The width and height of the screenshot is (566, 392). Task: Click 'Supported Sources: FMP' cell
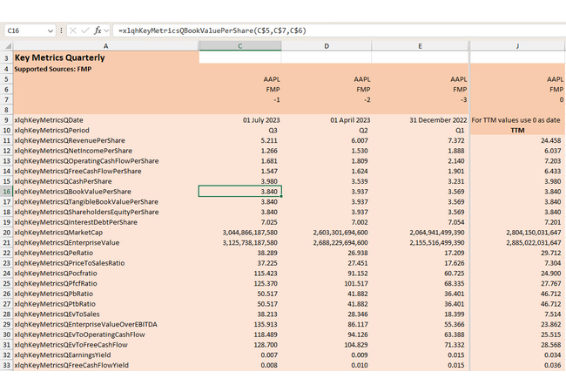(x=105, y=69)
